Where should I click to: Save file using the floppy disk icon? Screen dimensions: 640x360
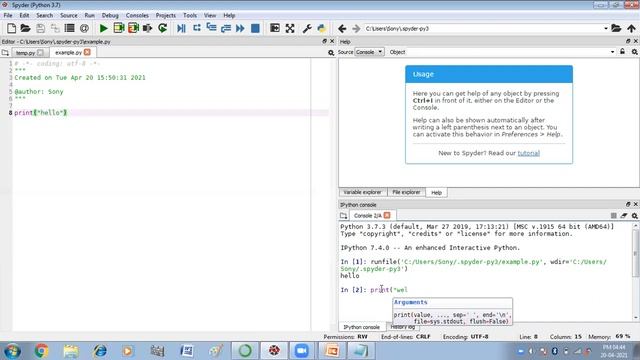tap(40, 28)
